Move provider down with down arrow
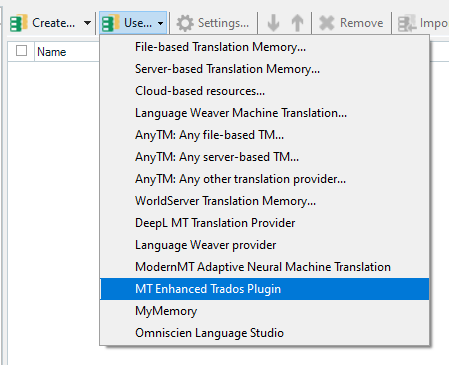 (273, 23)
